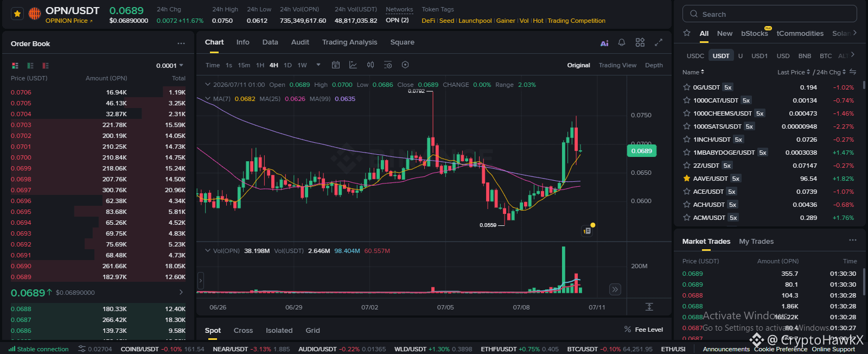Select the 1D chart interval

pyautogui.click(x=288, y=65)
